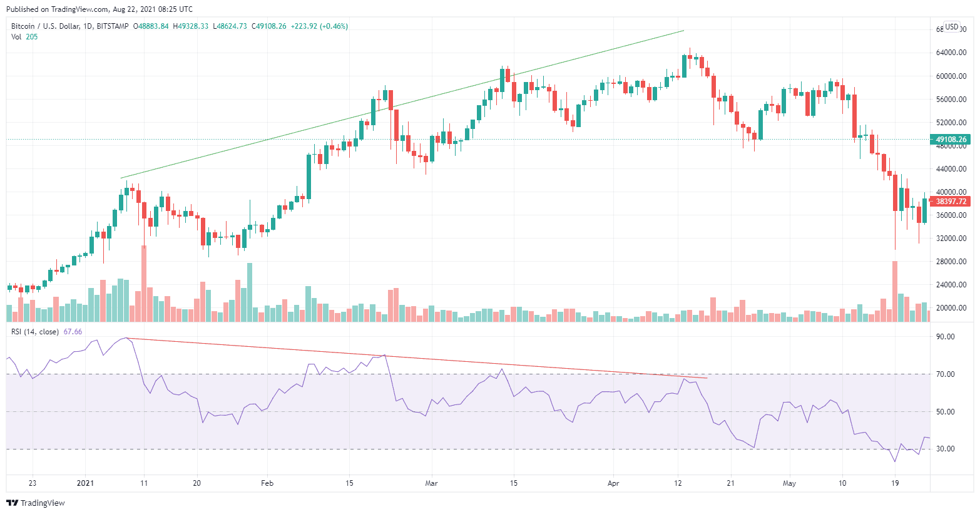Select the RSI (14, close) indicator label

coord(35,332)
